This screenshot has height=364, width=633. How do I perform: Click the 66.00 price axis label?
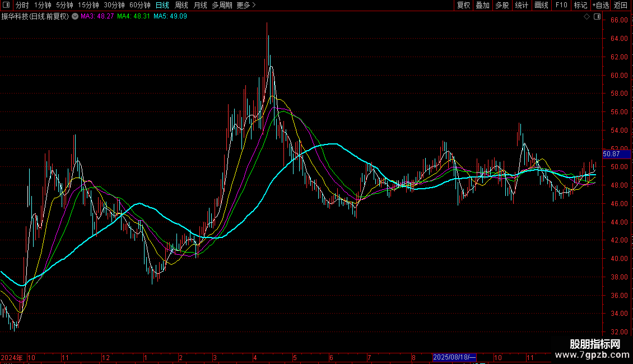pos(619,20)
